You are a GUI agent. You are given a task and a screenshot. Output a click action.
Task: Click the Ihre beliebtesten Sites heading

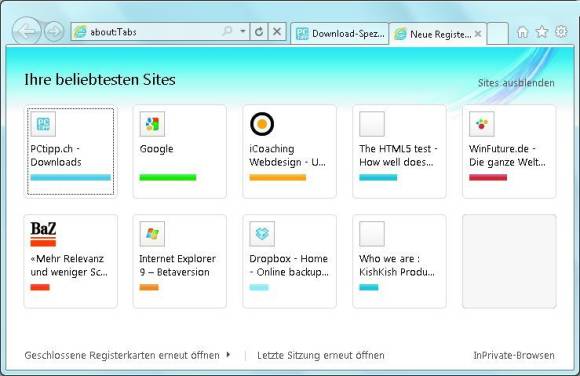coord(100,80)
